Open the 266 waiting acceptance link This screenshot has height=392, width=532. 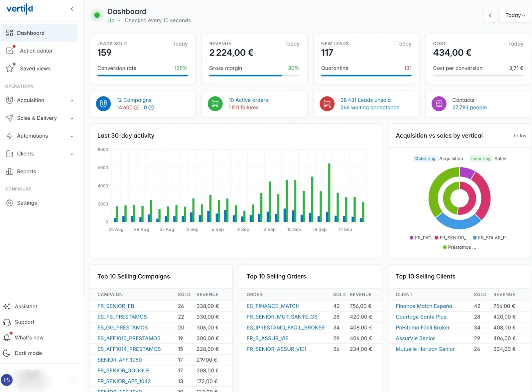(x=370, y=107)
